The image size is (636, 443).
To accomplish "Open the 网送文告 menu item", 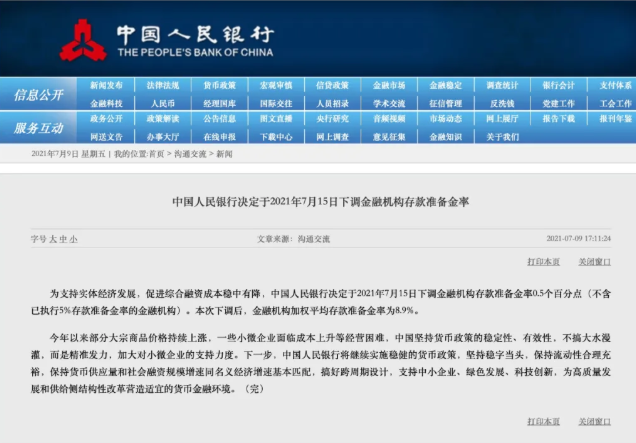I will (106, 137).
